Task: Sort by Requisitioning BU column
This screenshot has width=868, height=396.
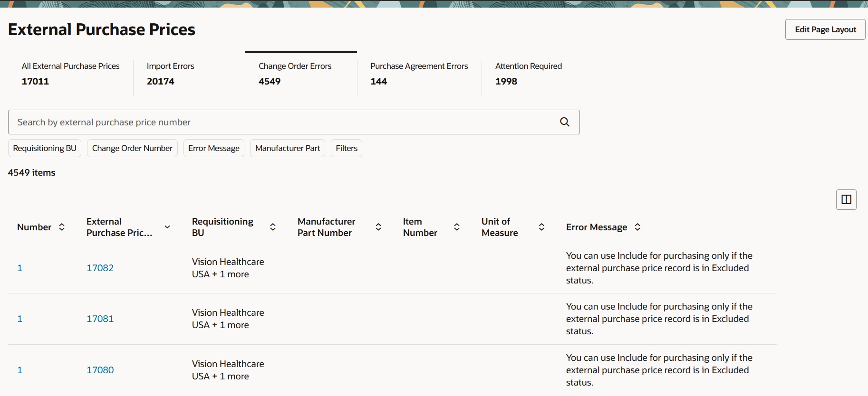Action: pos(273,227)
